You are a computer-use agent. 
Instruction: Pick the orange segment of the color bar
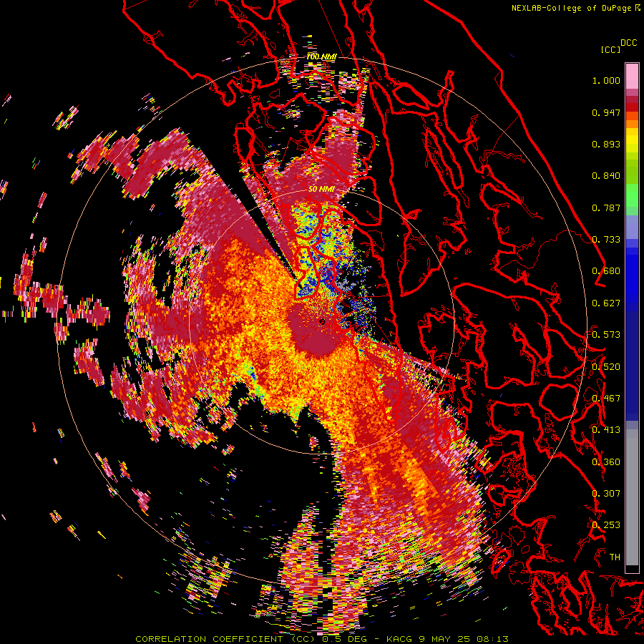[632, 123]
